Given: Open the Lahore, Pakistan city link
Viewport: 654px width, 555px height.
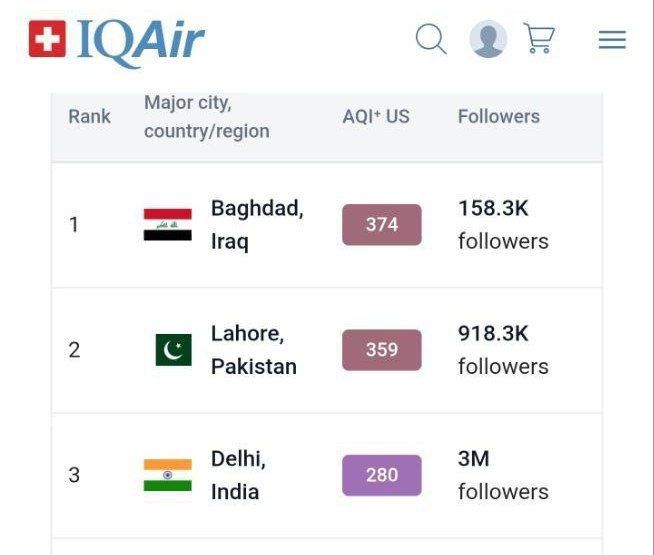Looking at the screenshot, I should click(253, 349).
